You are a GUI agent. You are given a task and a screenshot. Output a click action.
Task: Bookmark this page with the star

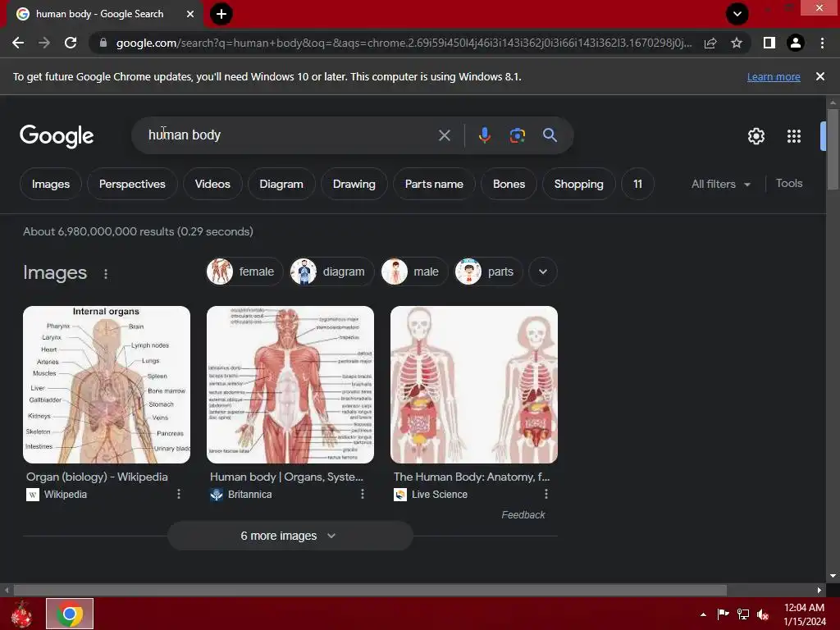point(737,43)
